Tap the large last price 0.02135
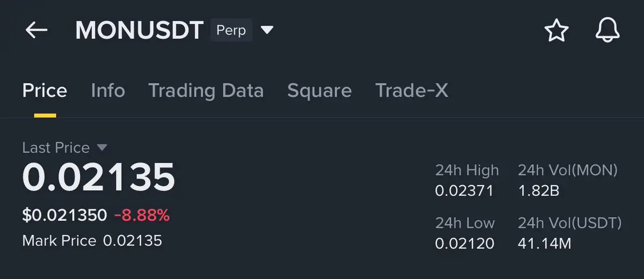The width and height of the screenshot is (644, 279). click(99, 177)
